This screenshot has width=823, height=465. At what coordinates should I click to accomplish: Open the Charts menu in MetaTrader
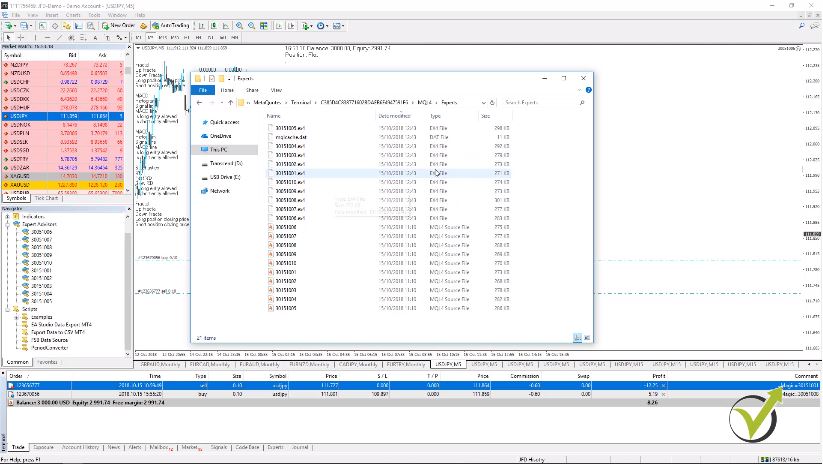(x=72, y=15)
